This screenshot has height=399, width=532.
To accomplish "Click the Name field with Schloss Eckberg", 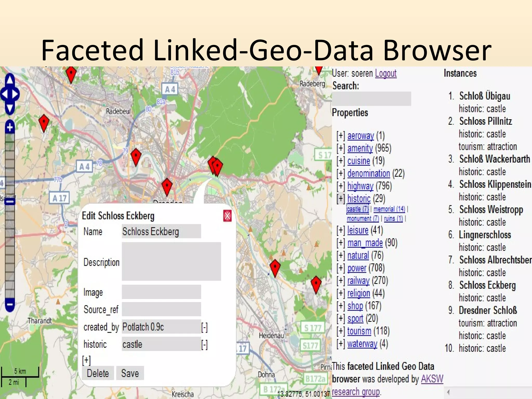I will tap(161, 231).
